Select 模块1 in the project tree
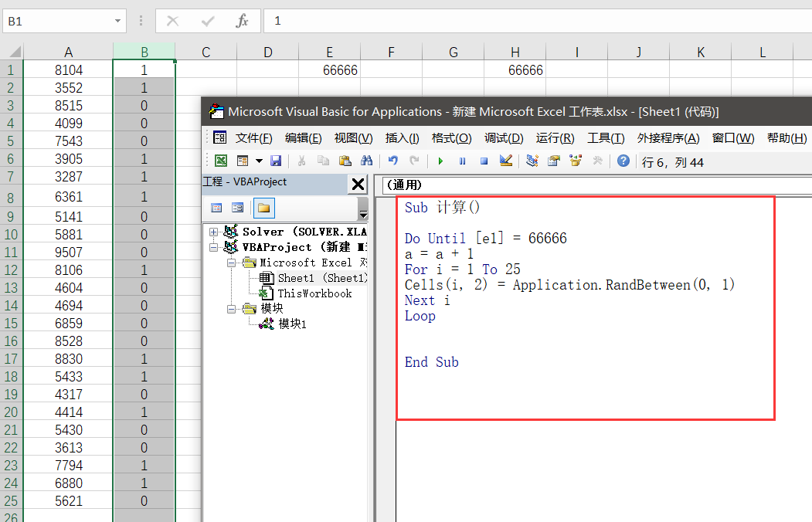Image resolution: width=812 pixels, height=522 pixels. tap(292, 324)
